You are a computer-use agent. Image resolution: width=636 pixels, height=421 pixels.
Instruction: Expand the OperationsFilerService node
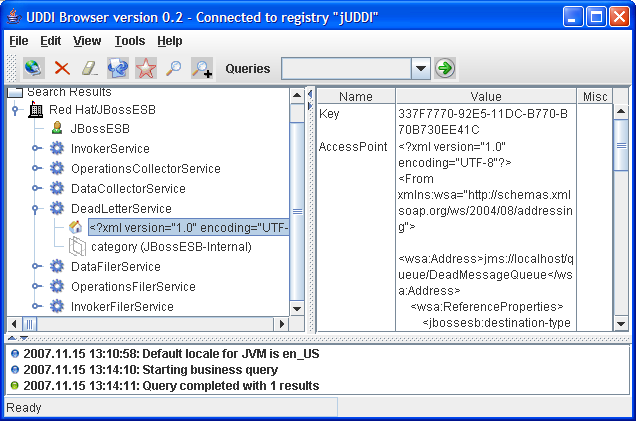point(36,286)
